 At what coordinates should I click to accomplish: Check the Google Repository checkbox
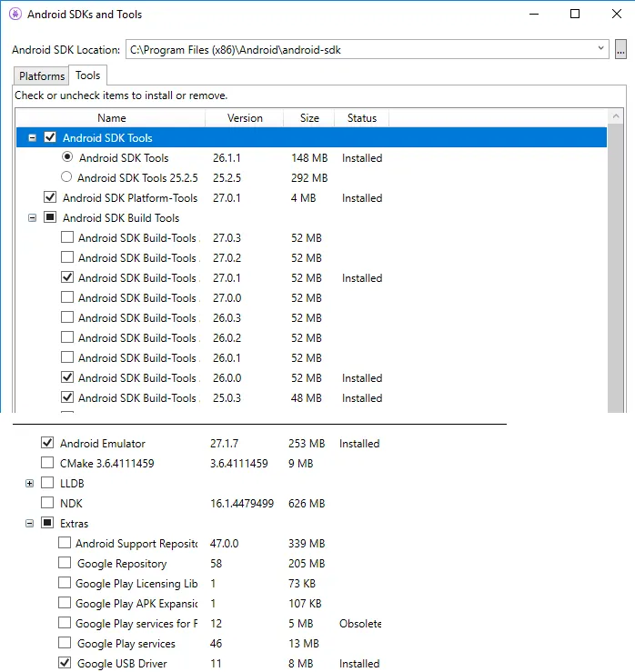pos(65,562)
